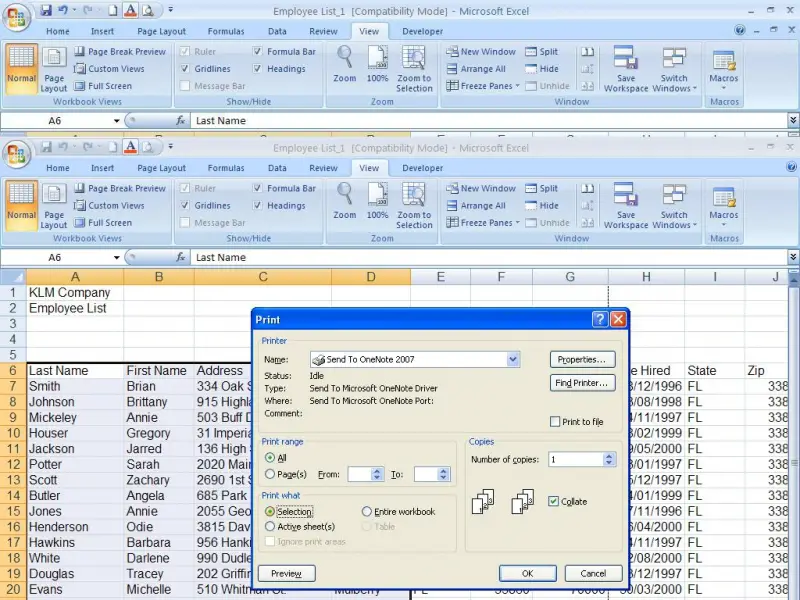The image size is (800, 600).
Task: Select the Page(s) print range radio button
Action: pyautogui.click(x=270, y=474)
